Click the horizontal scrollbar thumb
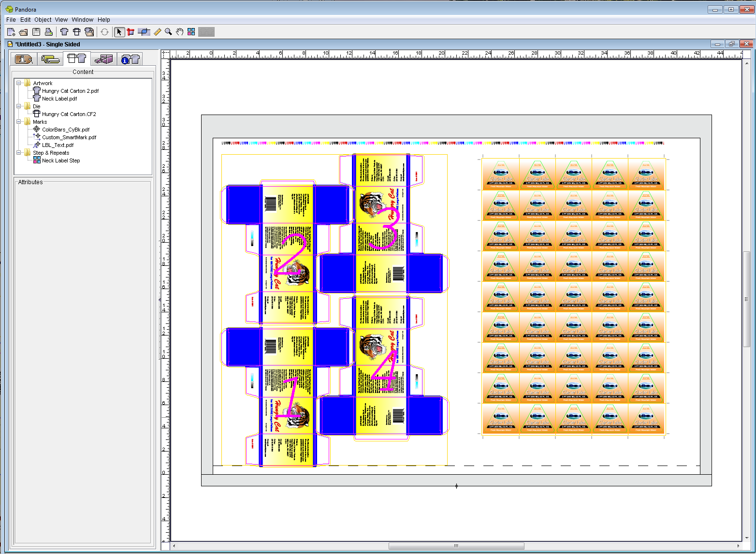756x554 pixels. [456, 546]
